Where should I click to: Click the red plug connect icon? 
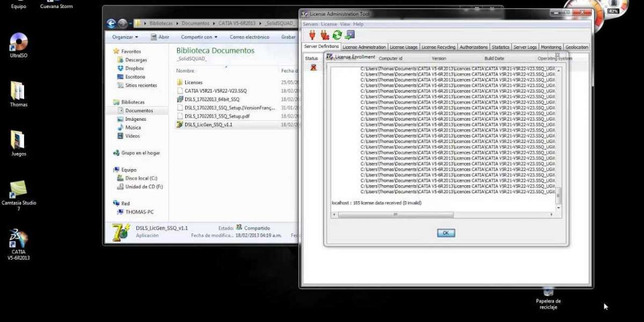tap(312, 35)
